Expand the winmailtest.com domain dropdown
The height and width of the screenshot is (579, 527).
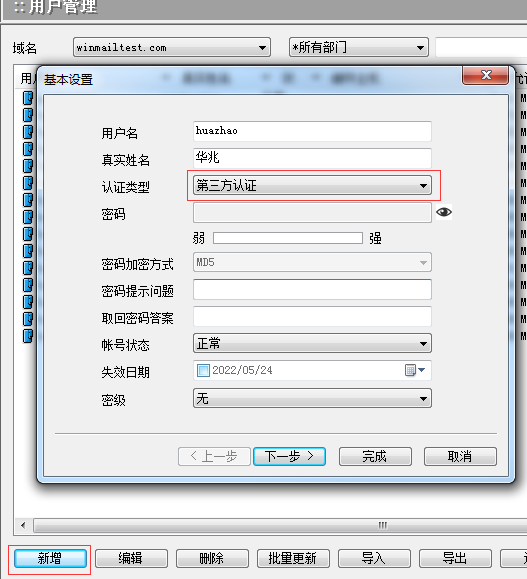point(172,47)
